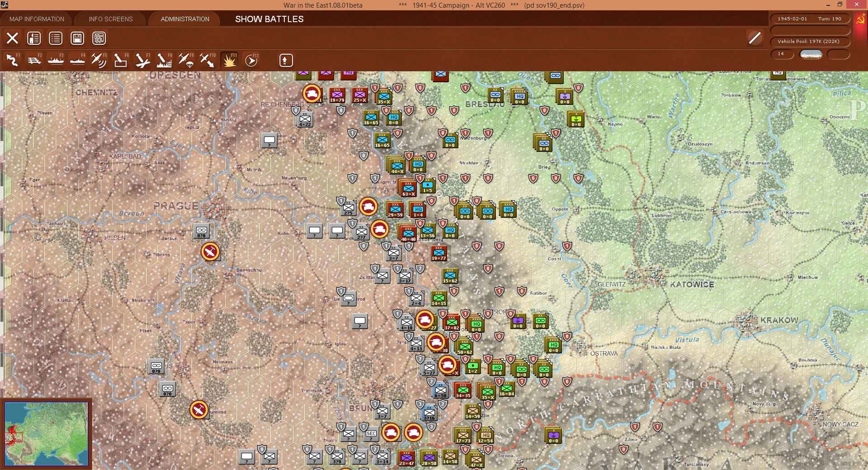Click the OSTRAVA city label on the map
This screenshot has height=470, width=868.
pos(604,353)
